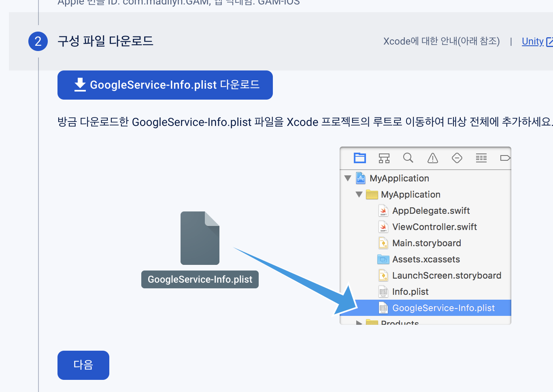
Task: Click the Main.storyboard file icon
Action: 383,243
